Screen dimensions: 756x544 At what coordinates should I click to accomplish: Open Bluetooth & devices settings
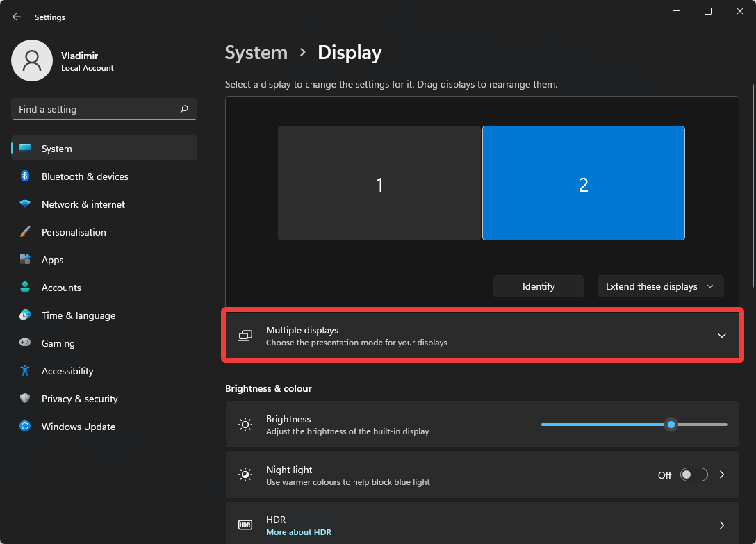[104, 176]
